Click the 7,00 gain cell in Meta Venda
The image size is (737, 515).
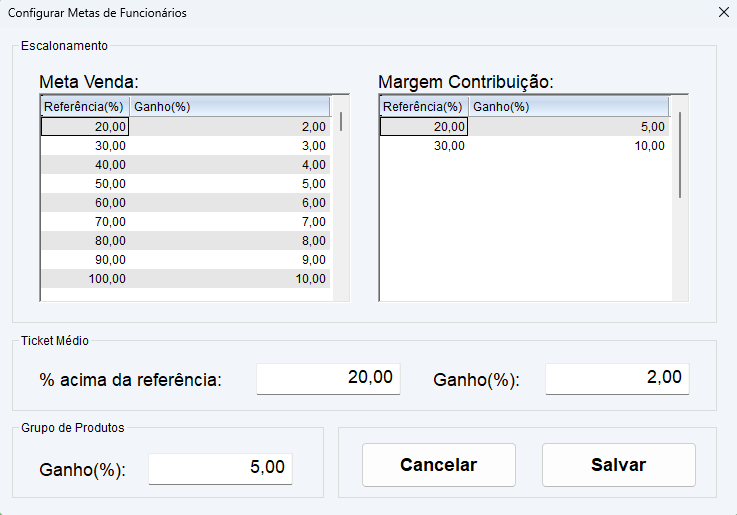point(230,222)
